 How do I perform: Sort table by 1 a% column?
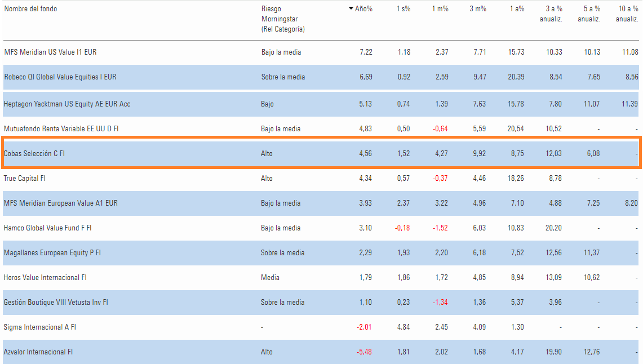(516, 9)
